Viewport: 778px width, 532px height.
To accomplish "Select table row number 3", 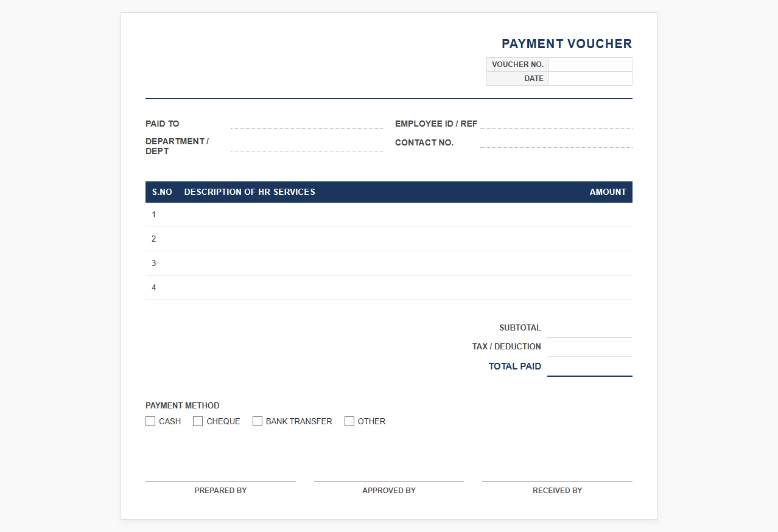I will [389, 264].
